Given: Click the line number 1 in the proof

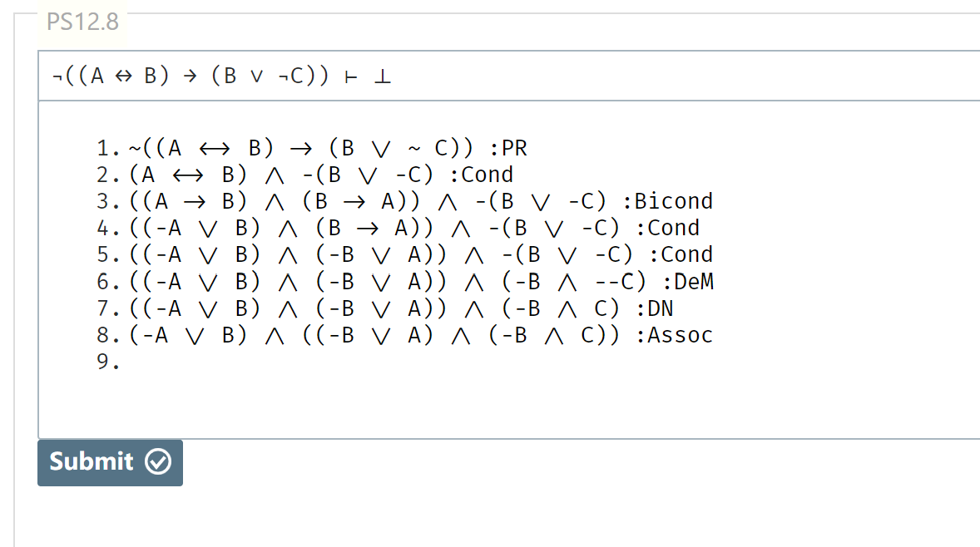Looking at the screenshot, I should 104,149.
